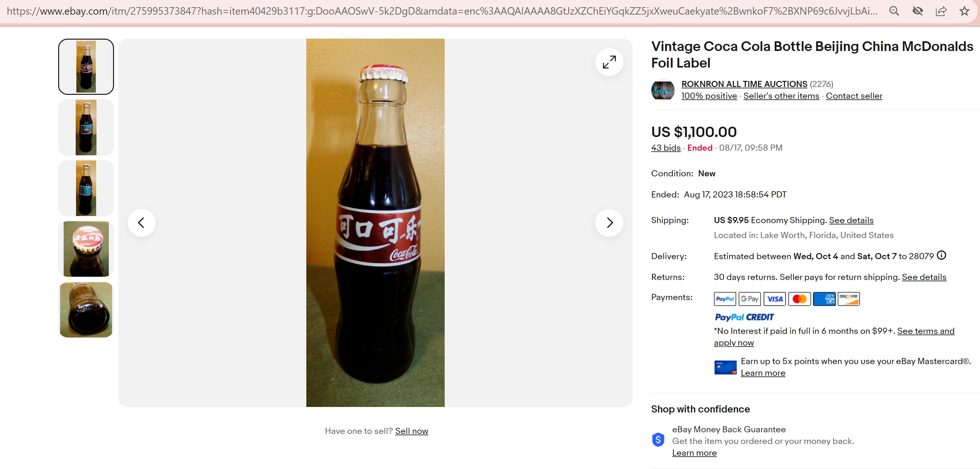Select the Discover payment icon
This screenshot has width=980, height=469.
point(848,299)
